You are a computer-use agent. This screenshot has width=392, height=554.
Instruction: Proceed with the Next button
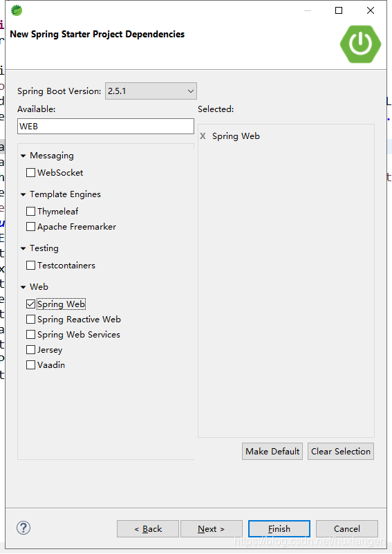[211, 529]
